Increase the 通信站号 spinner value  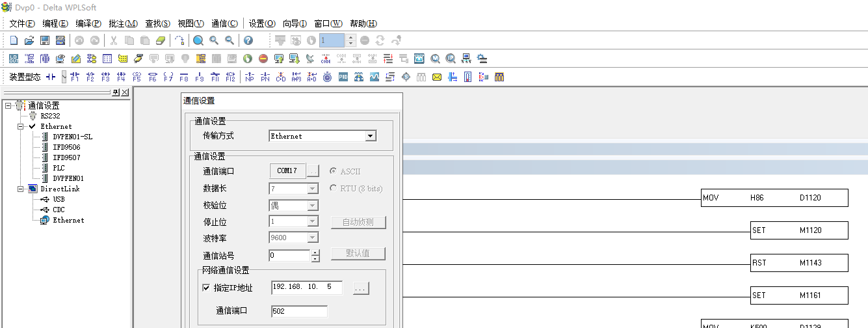pos(315,253)
